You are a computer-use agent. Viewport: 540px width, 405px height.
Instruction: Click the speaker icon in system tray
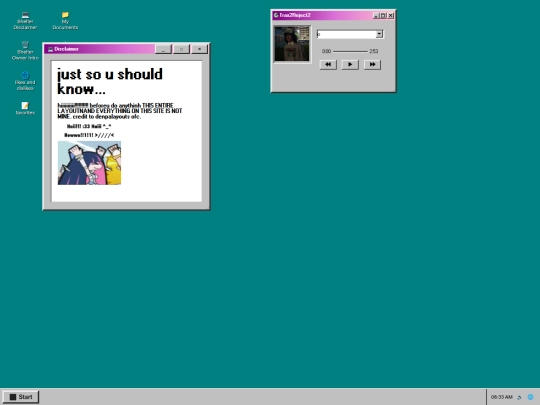pos(519,397)
